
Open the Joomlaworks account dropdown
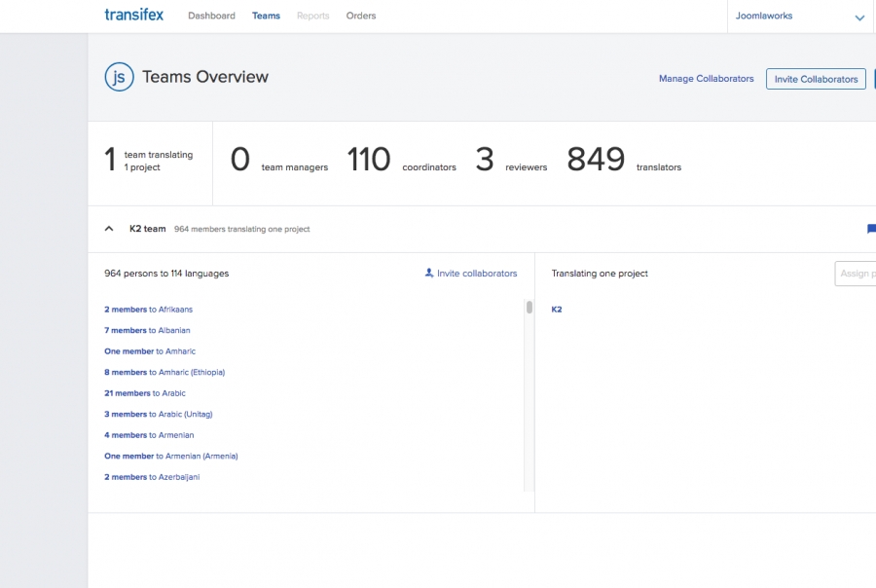[800, 17]
